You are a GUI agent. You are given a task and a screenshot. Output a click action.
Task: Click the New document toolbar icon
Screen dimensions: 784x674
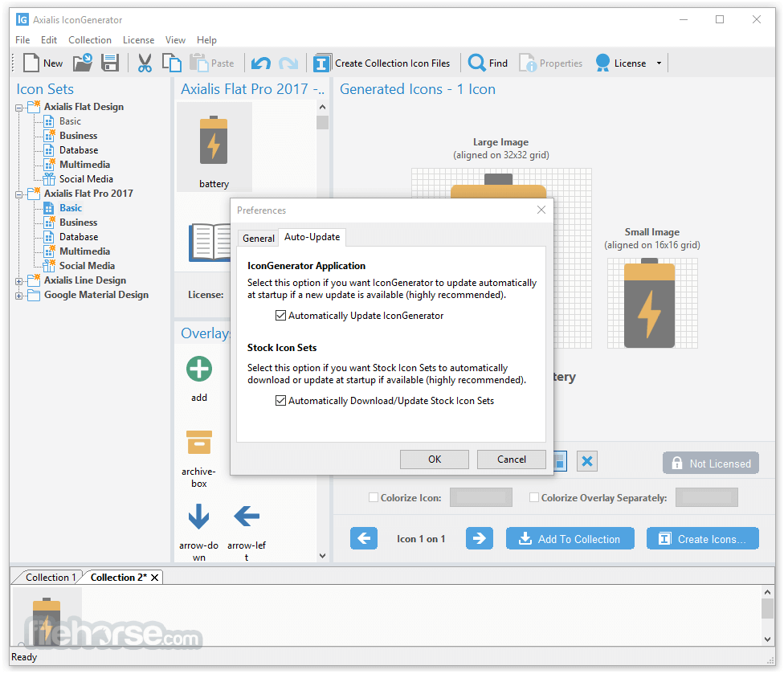click(31, 63)
